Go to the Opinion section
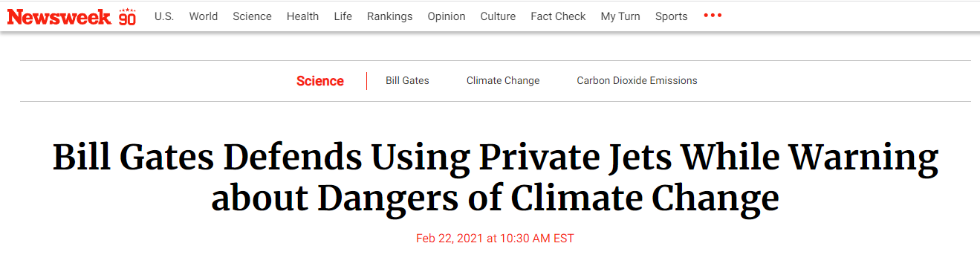This screenshot has width=980, height=275. pyautogui.click(x=447, y=16)
